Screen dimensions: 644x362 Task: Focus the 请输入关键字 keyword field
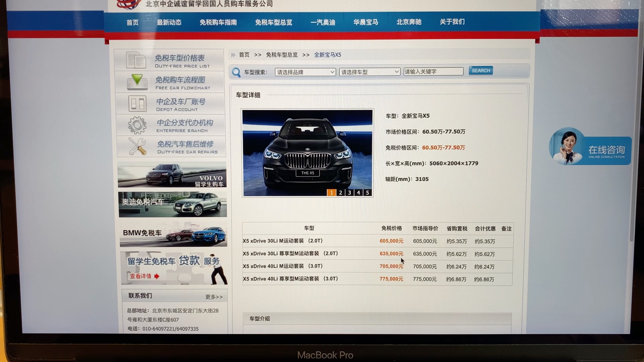click(433, 72)
